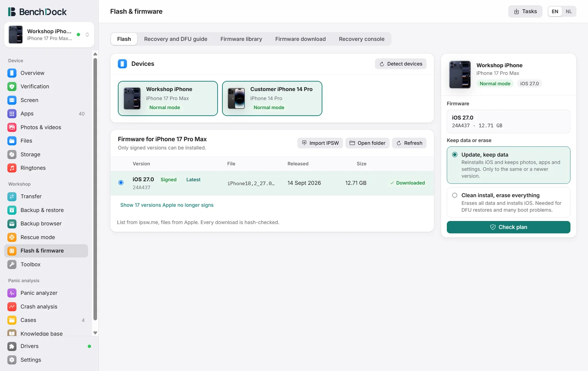588x371 pixels.
Task: Select the iOS 27.0 firmware radio button
Action: (121, 183)
